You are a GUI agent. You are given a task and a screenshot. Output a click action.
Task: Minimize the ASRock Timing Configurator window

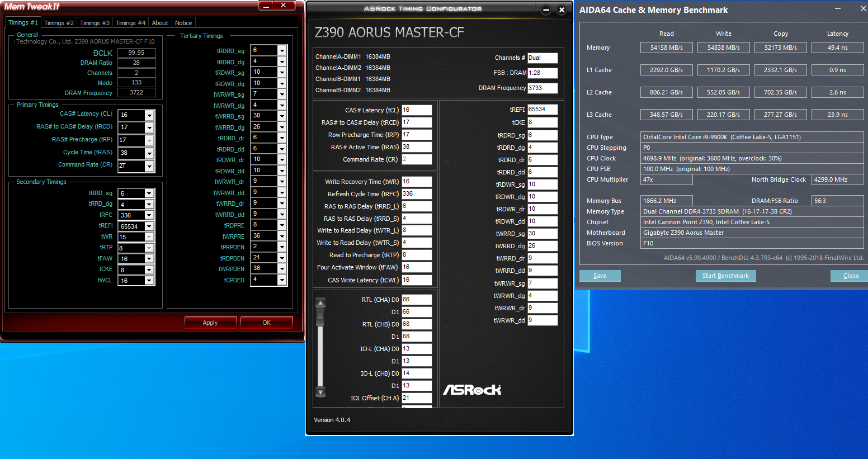(x=546, y=10)
